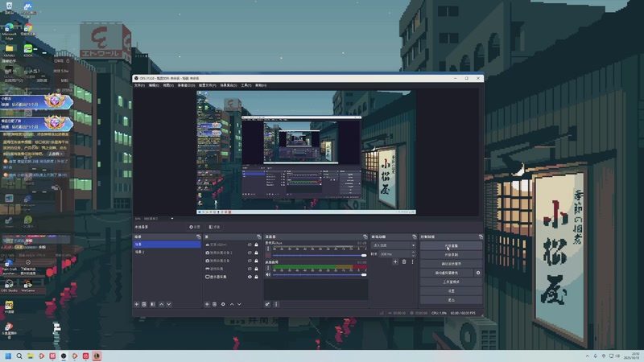Click the Windows Start button on taskbar

coord(8,356)
